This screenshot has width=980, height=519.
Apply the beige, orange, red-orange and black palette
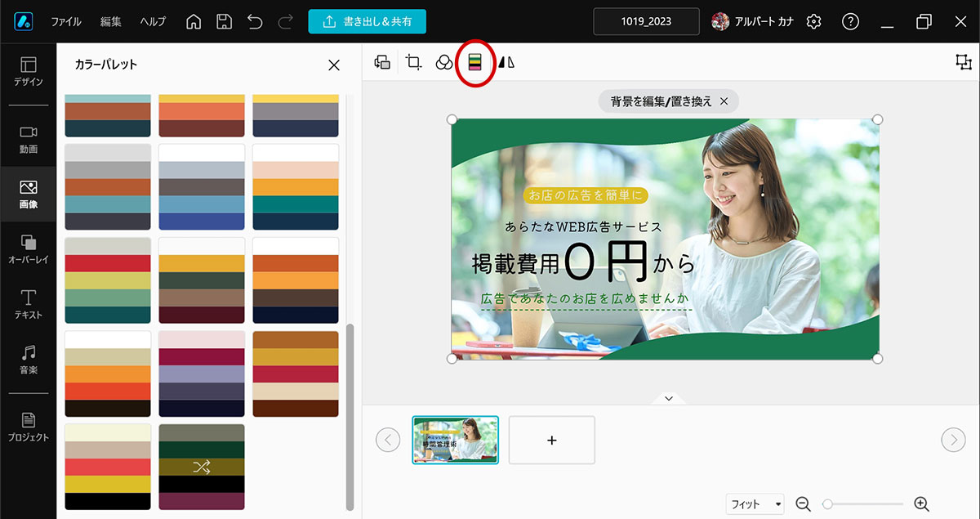pyautogui.click(x=108, y=374)
